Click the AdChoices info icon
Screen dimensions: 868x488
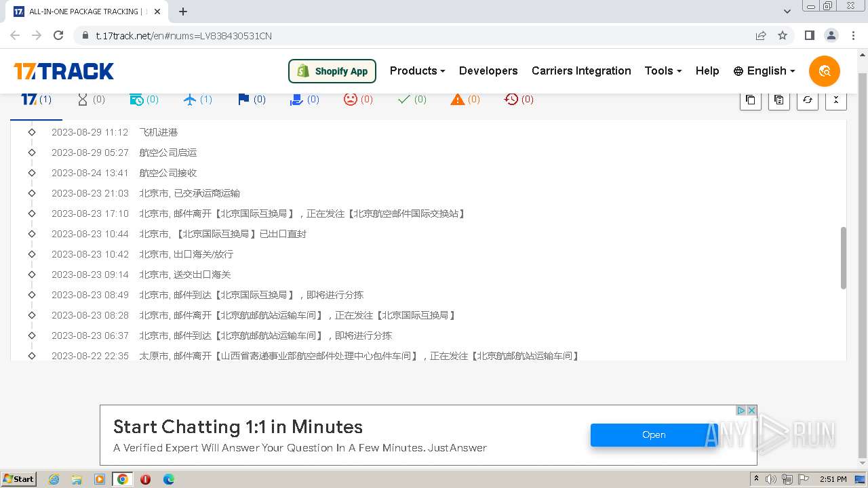point(741,411)
